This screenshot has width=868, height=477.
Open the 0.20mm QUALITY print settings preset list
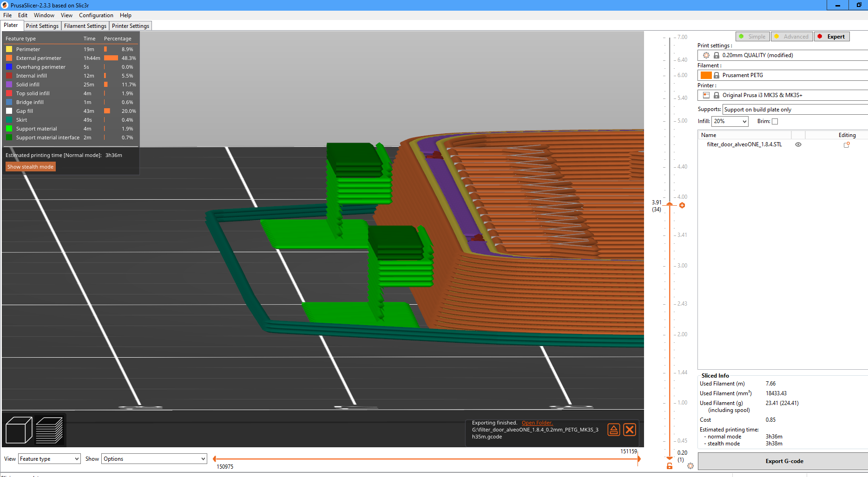click(783, 55)
